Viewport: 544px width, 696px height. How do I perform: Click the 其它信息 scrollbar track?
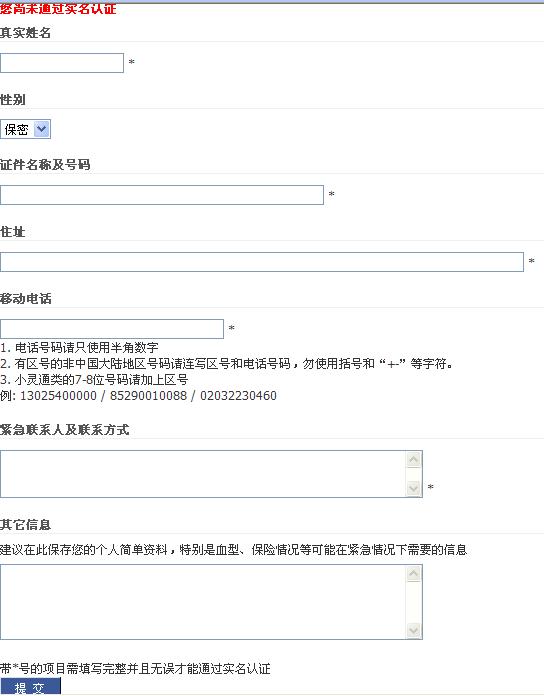coord(414,602)
